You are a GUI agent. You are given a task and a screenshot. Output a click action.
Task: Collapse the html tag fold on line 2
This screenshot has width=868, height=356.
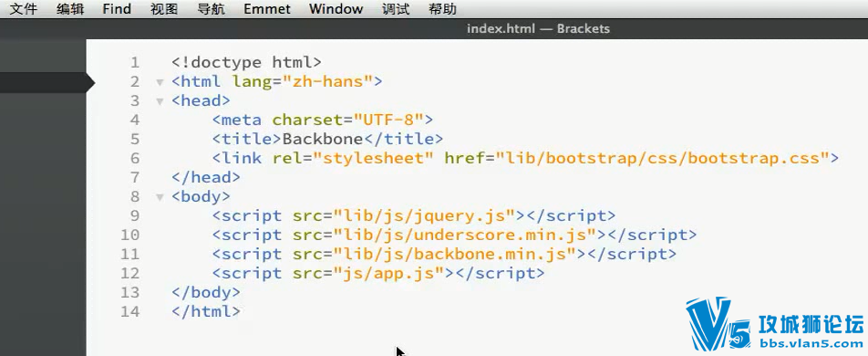coord(160,83)
